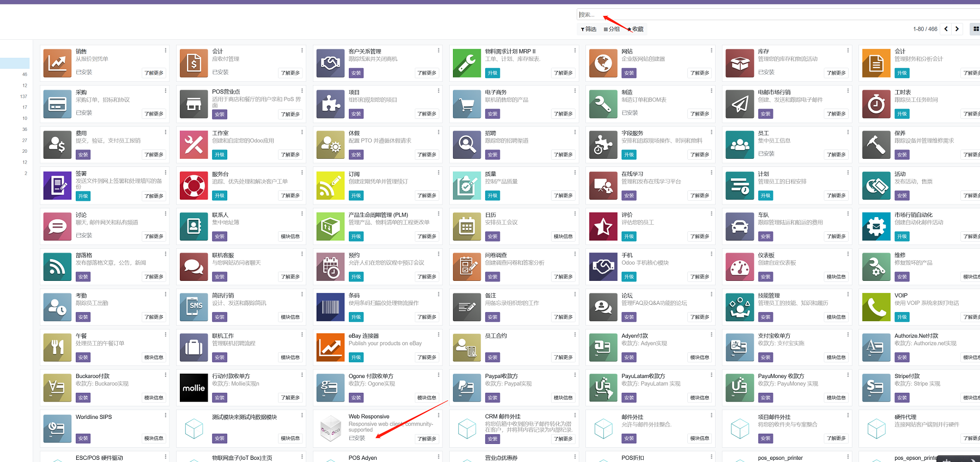Click the 物料需求计划 MRP II wrench icon
980x462 pixels.
point(467,63)
